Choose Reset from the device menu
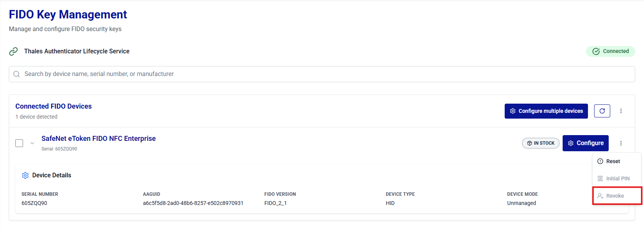 [617, 161]
